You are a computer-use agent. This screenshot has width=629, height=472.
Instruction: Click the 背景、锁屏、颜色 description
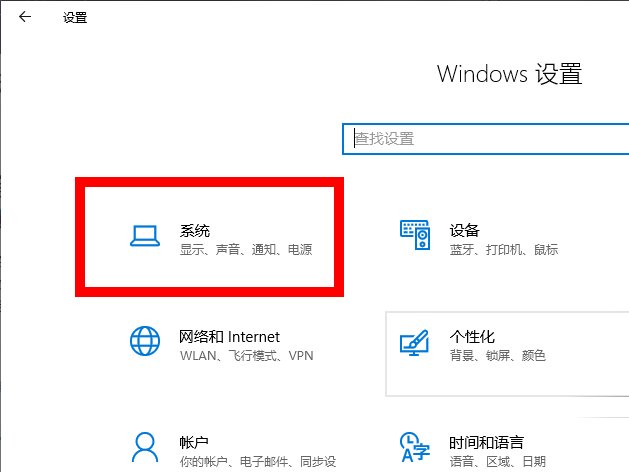click(497, 355)
